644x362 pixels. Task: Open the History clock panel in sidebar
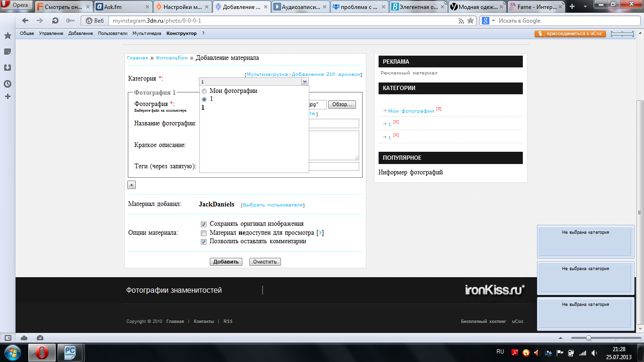tap(8, 84)
